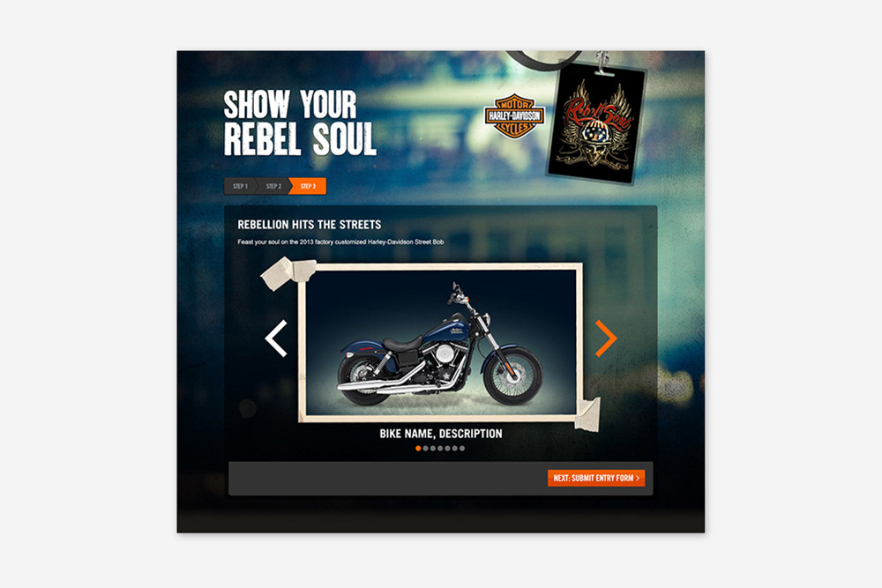Click the Harley-Davidson Motor Cycles logo
The width and height of the screenshot is (882, 588).
click(514, 116)
